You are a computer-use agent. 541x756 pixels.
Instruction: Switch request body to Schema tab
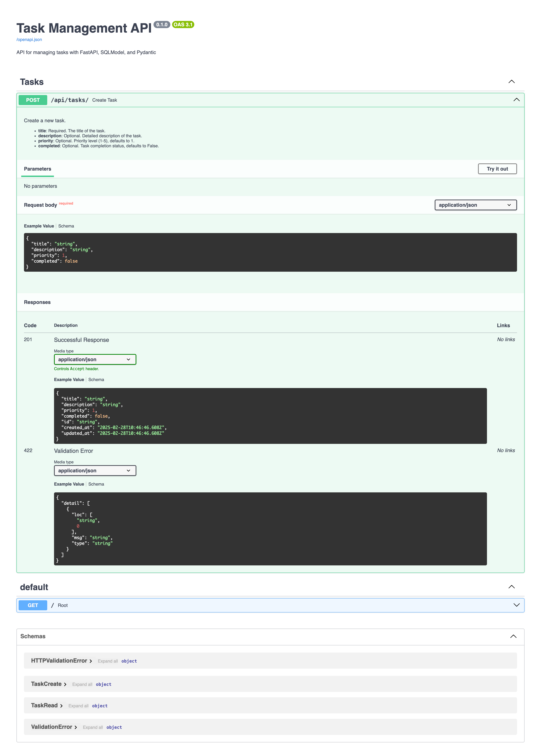(x=66, y=226)
